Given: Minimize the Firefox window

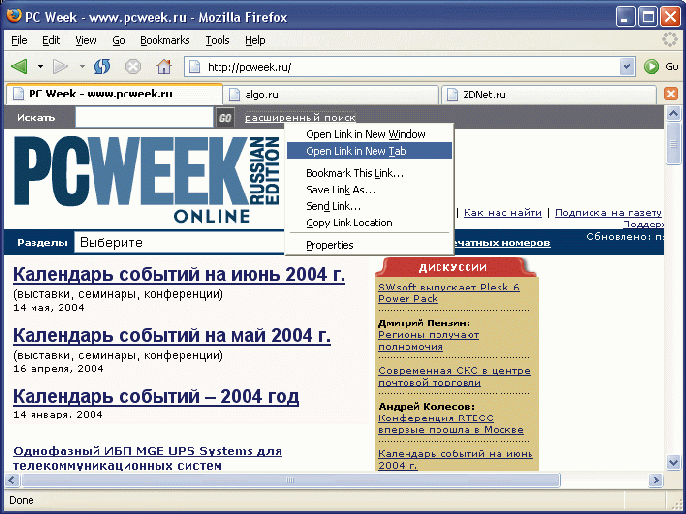Looking at the screenshot, I should point(626,17).
